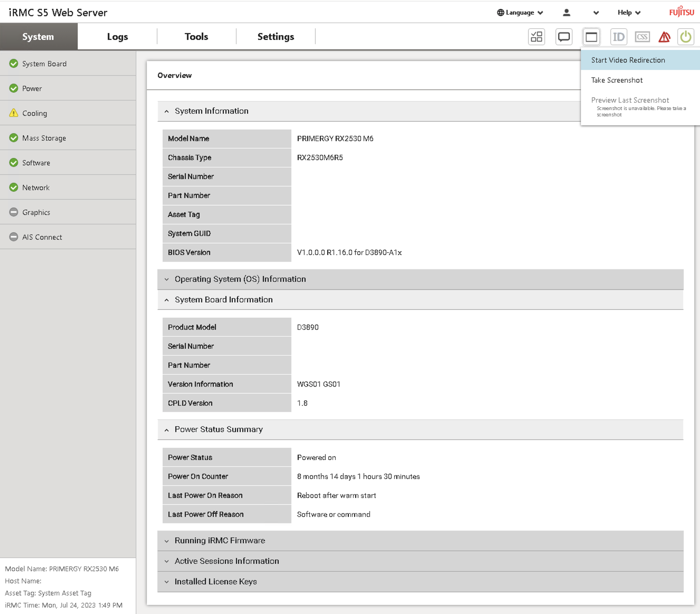The width and height of the screenshot is (700, 614).
Task: Click the iRMC S5 Web Server title
Action: click(58, 13)
